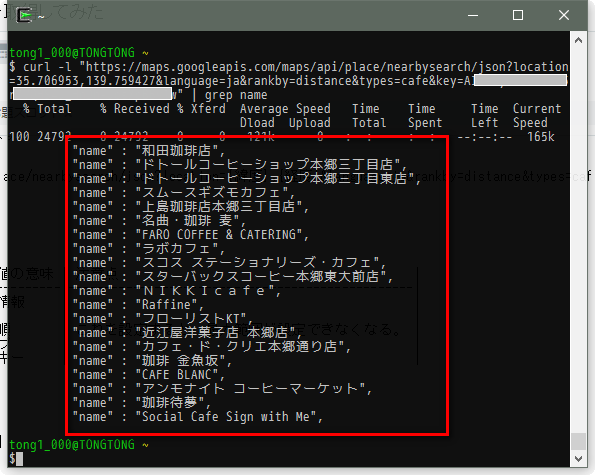Click the terminal cursor at the last prompt
The height and width of the screenshot is (475, 595).
[x=19, y=459]
